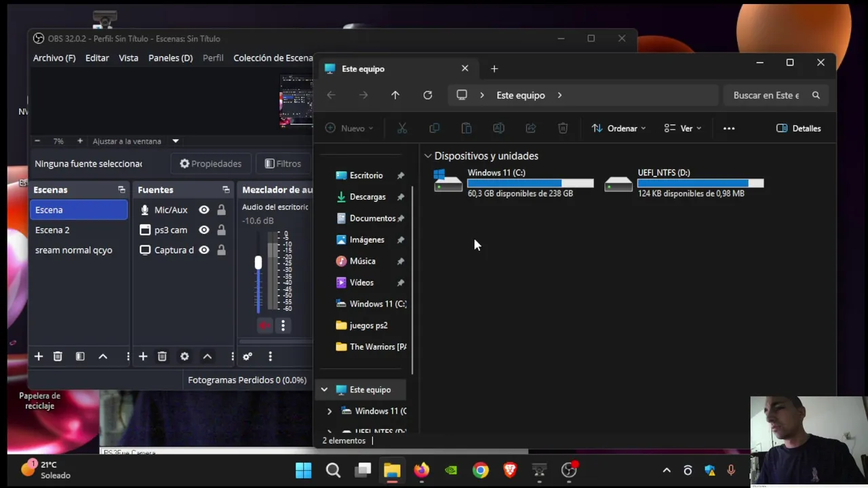The height and width of the screenshot is (488, 868).
Task: Open Windows Start menu
Action: click(x=304, y=470)
